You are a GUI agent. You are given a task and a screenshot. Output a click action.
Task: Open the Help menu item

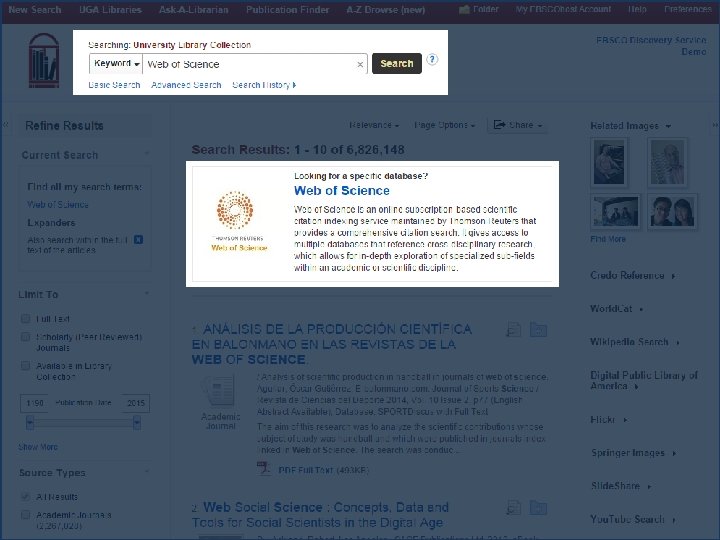[637, 9]
